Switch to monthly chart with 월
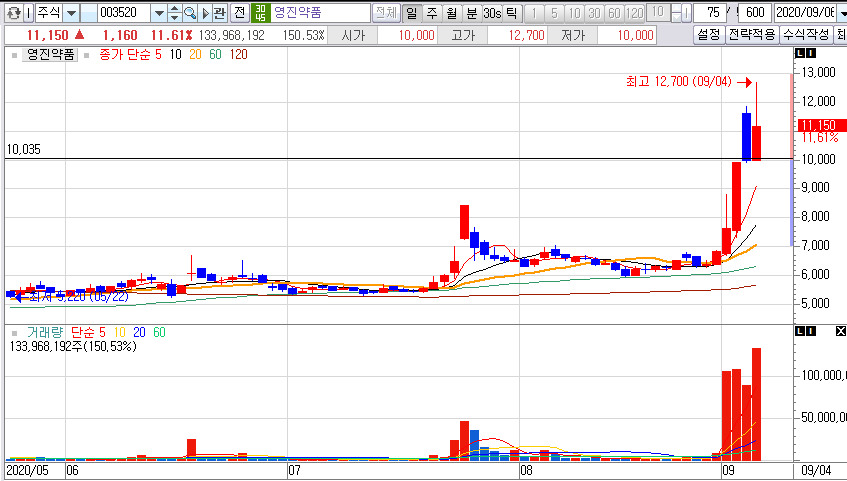The height and width of the screenshot is (481, 847). (452, 13)
